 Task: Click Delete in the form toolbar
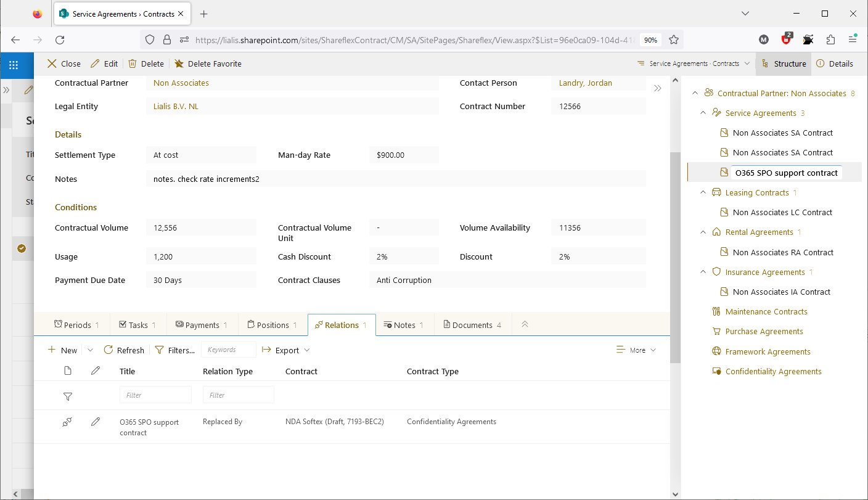pyautogui.click(x=146, y=64)
